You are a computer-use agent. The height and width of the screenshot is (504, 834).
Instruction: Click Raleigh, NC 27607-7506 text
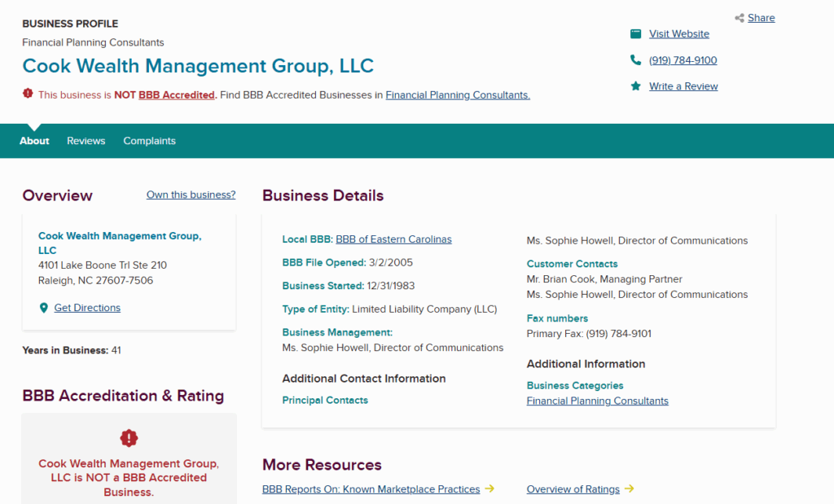[x=96, y=281]
